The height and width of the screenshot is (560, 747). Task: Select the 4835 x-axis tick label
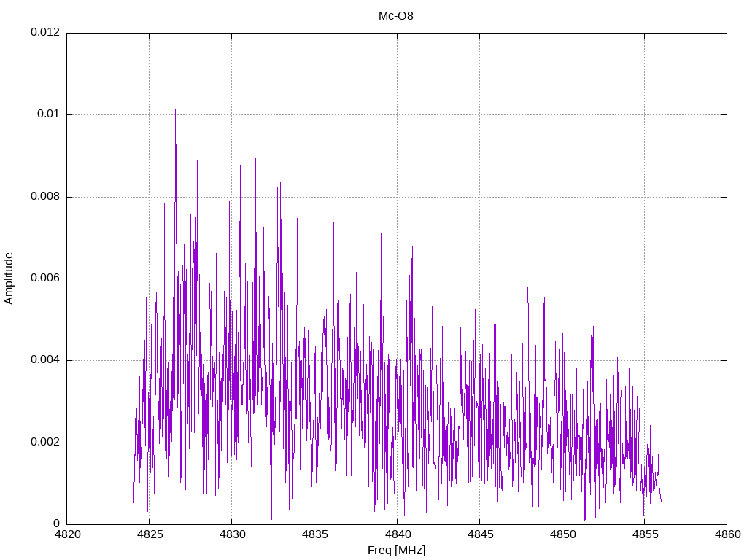click(314, 534)
